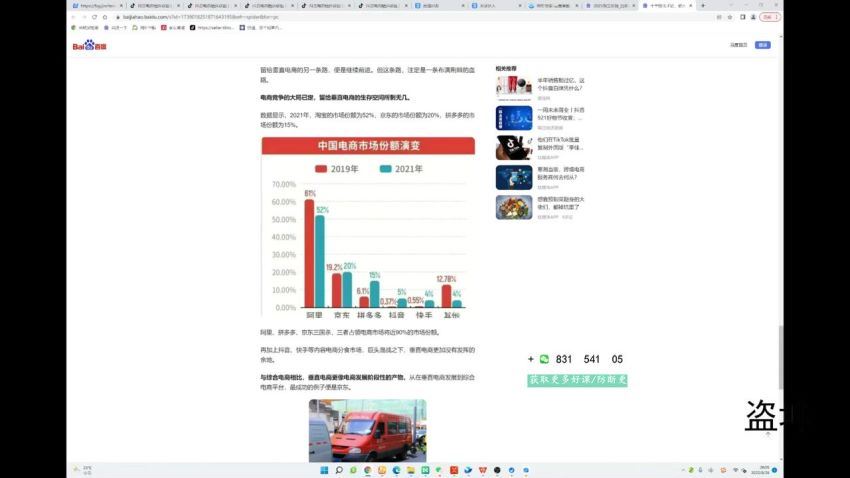850x478 pixels.
Task: Open a new tab with the plus button
Action: [x=703, y=5]
